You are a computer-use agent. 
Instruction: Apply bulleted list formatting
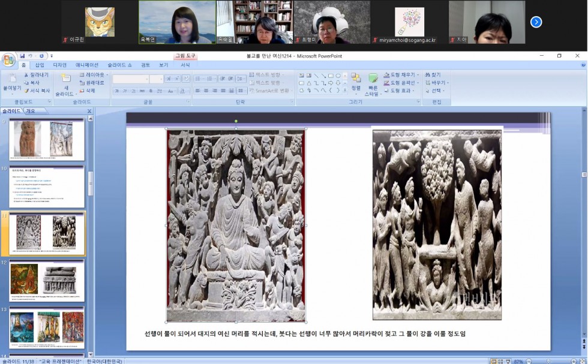[199, 79]
